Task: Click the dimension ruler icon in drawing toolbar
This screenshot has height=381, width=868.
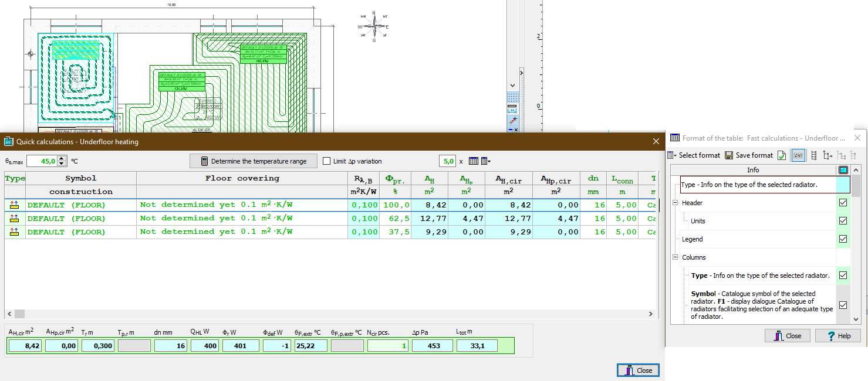Action: coord(512,108)
